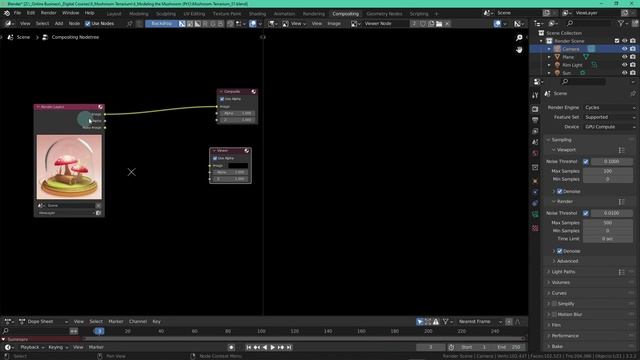The image size is (640, 360).
Task: Adjust the Viewer node Alpha slider
Action: coord(231,172)
